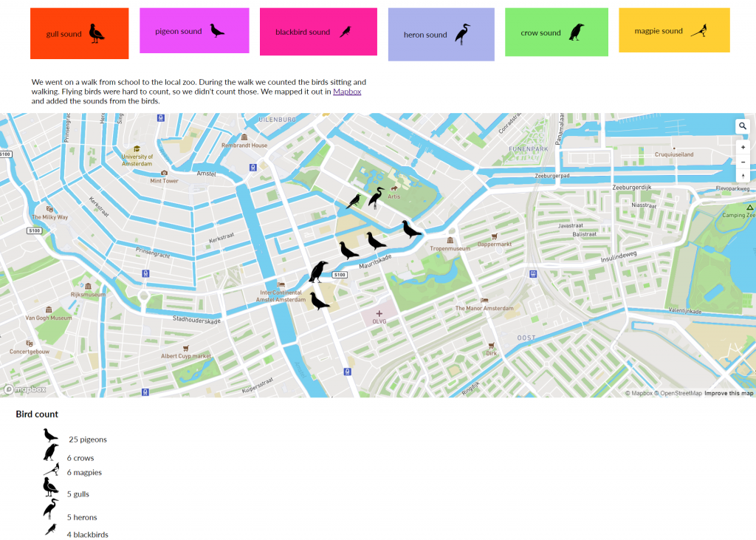
Task: Click the Mint Tower label on the map
Action: 165,181
